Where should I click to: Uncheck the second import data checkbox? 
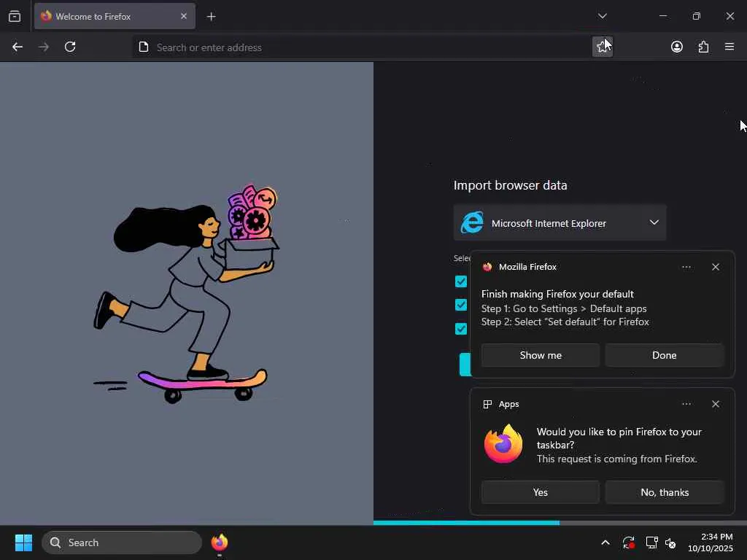(461, 305)
